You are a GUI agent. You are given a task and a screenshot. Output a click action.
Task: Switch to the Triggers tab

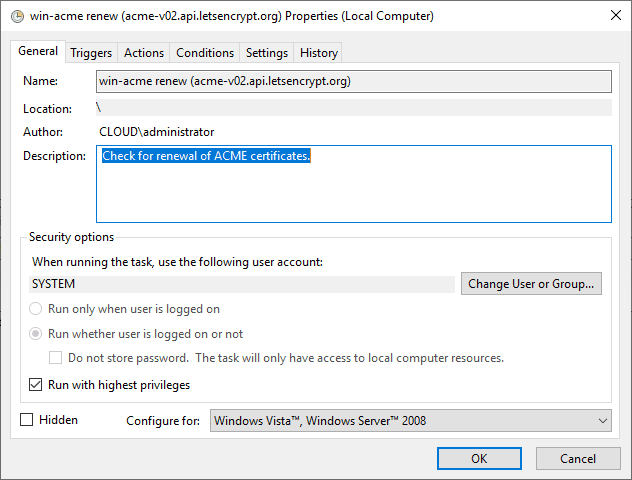91,53
